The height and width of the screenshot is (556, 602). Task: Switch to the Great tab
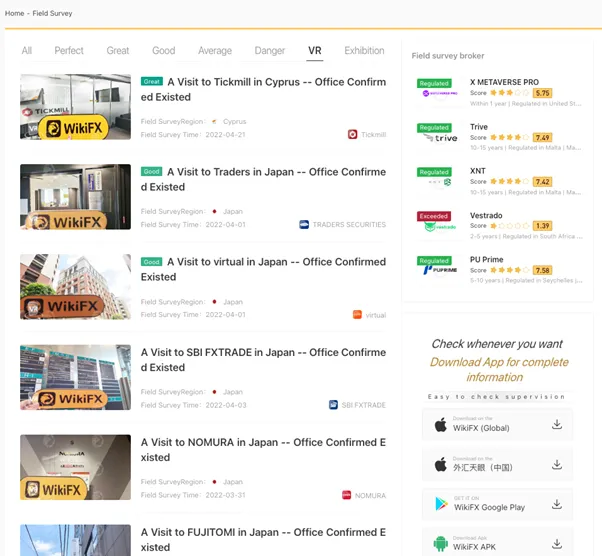pos(117,51)
